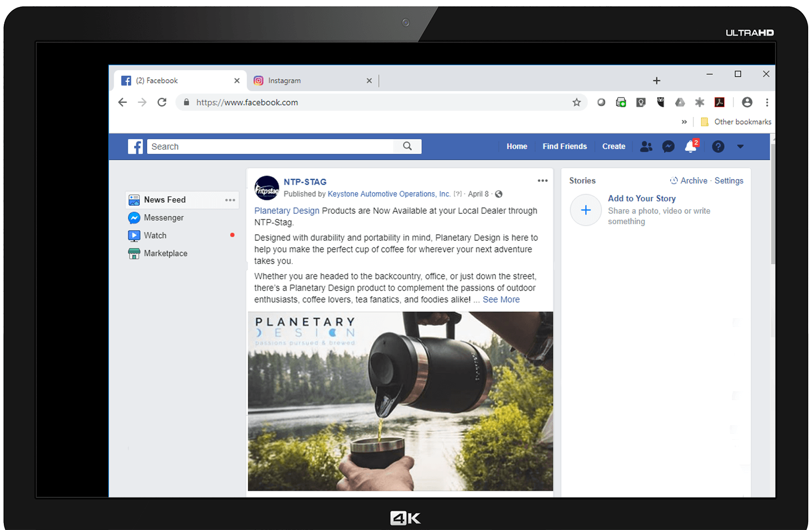812x530 pixels.
Task: Click the Planetary Design link in post
Action: click(x=287, y=211)
